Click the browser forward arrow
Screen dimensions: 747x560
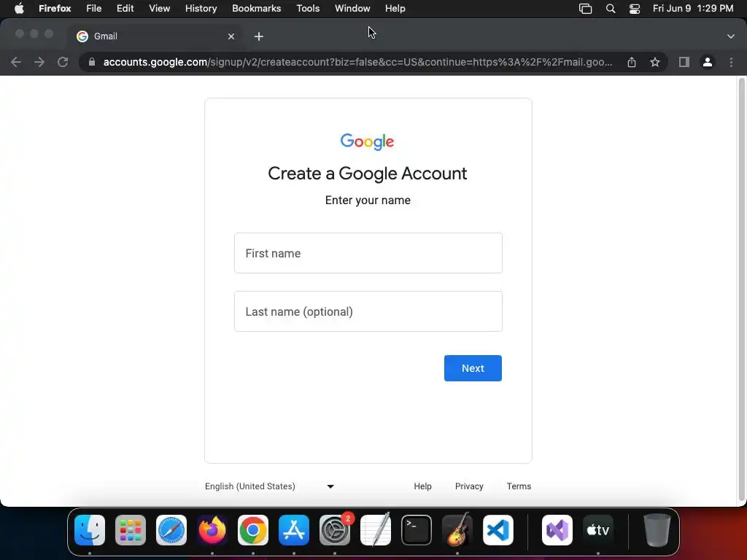click(39, 62)
